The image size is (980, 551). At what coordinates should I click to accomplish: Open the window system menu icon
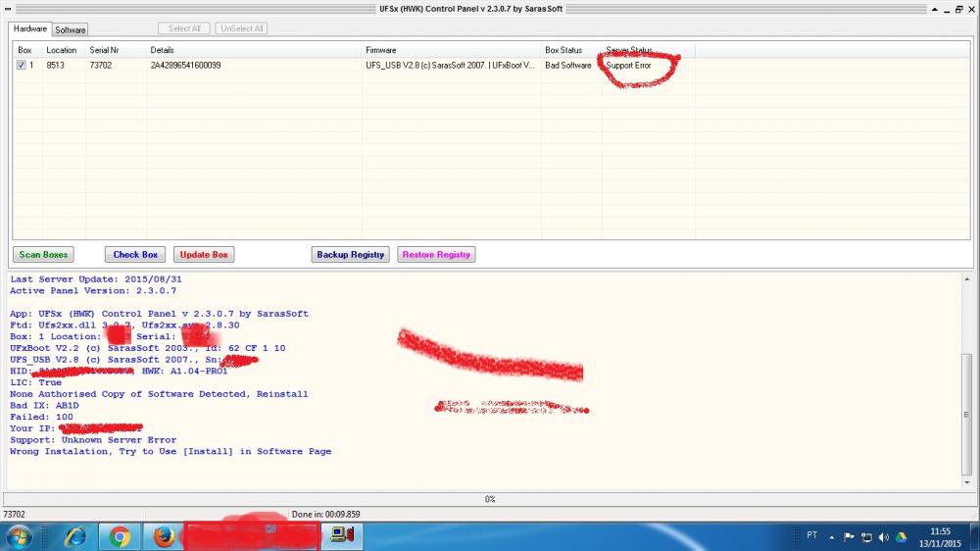click(x=8, y=9)
